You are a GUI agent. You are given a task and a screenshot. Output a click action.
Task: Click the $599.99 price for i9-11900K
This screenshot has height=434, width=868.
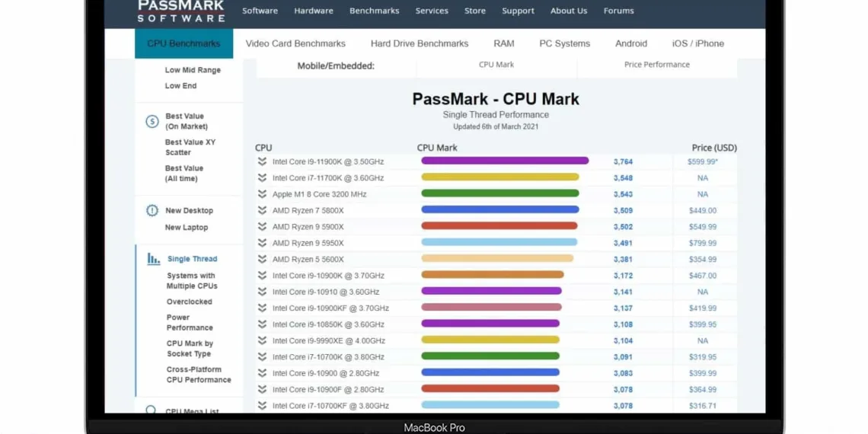point(703,161)
